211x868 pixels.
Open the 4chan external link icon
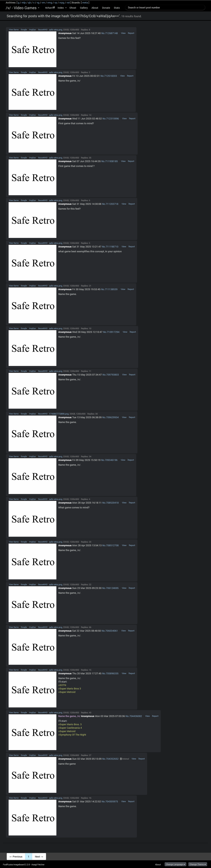(x=54, y=8)
